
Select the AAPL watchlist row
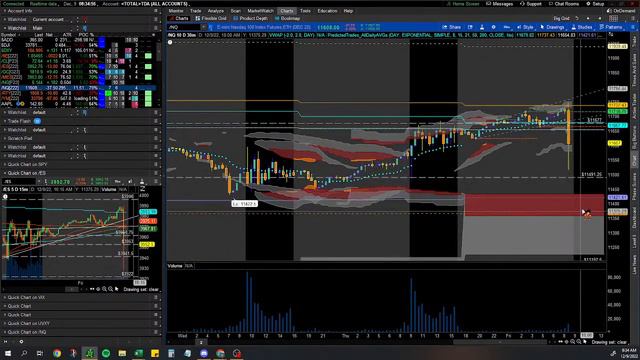click(78, 104)
